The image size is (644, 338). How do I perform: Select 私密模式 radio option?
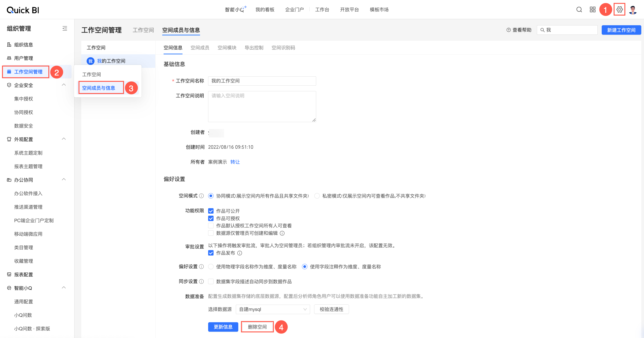[317, 196]
